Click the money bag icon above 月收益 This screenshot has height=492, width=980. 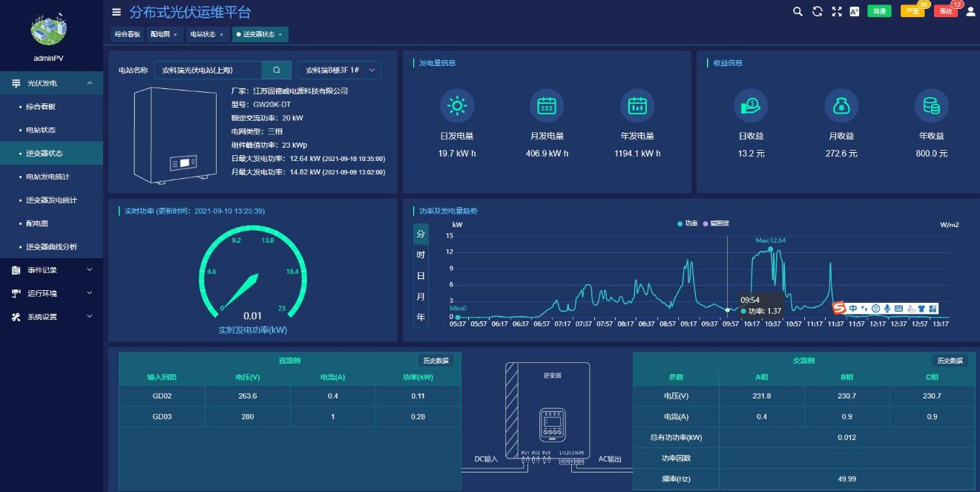pyautogui.click(x=841, y=105)
